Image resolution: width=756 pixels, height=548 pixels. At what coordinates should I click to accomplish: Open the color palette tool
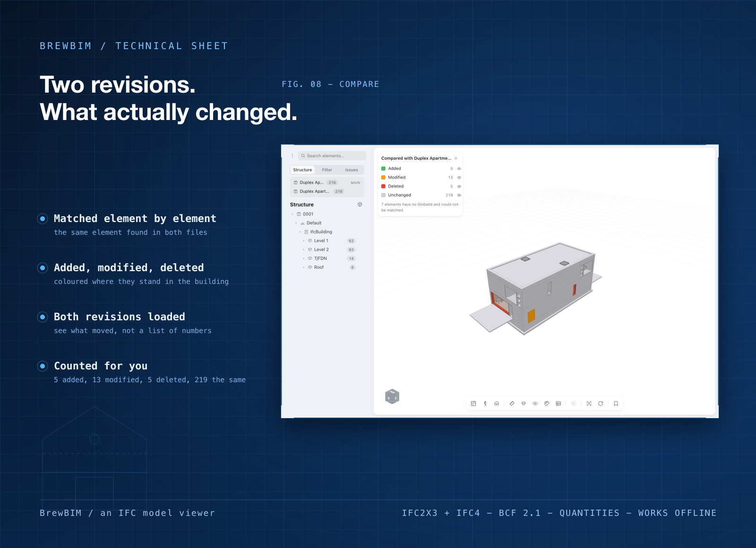[x=547, y=403]
